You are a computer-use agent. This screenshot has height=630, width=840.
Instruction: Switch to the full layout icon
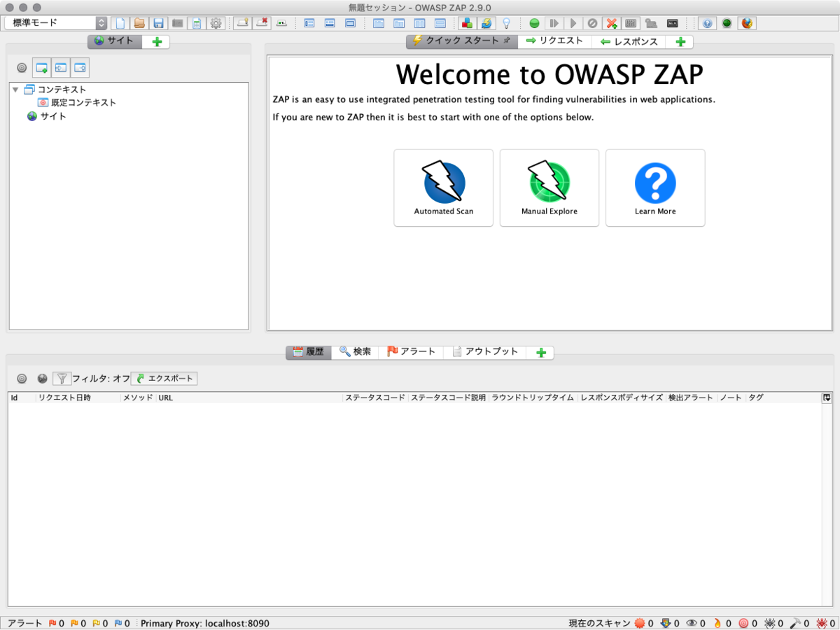click(x=350, y=23)
